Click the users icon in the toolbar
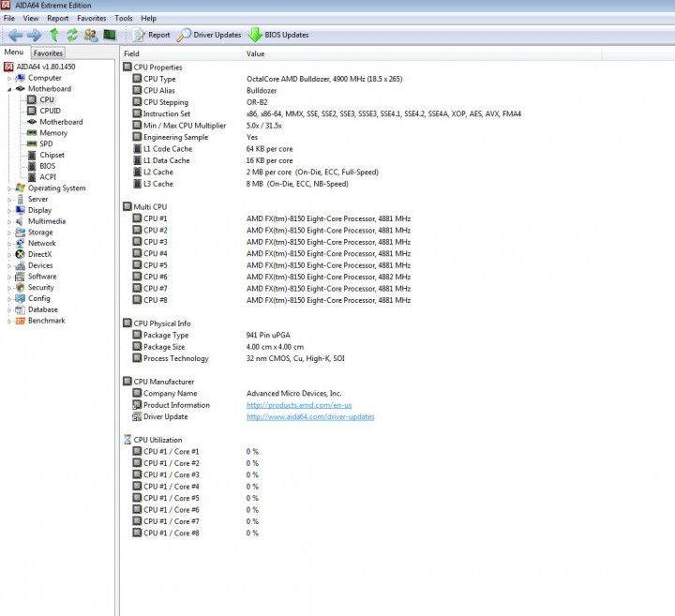The width and height of the screenshot is (675, 616). 91,35
